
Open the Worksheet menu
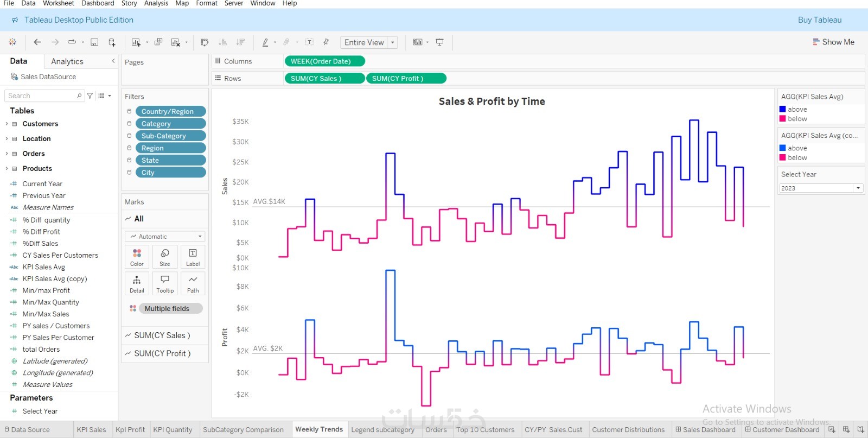[59, 3]
